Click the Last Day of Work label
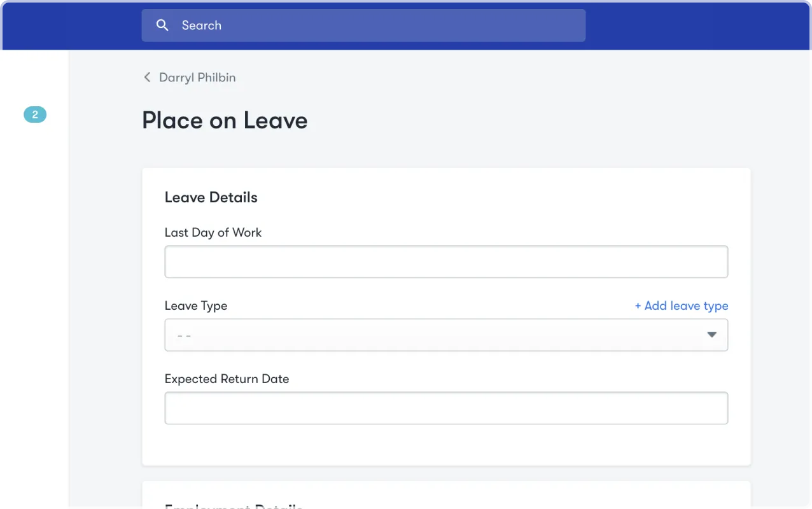 [213, 233]
